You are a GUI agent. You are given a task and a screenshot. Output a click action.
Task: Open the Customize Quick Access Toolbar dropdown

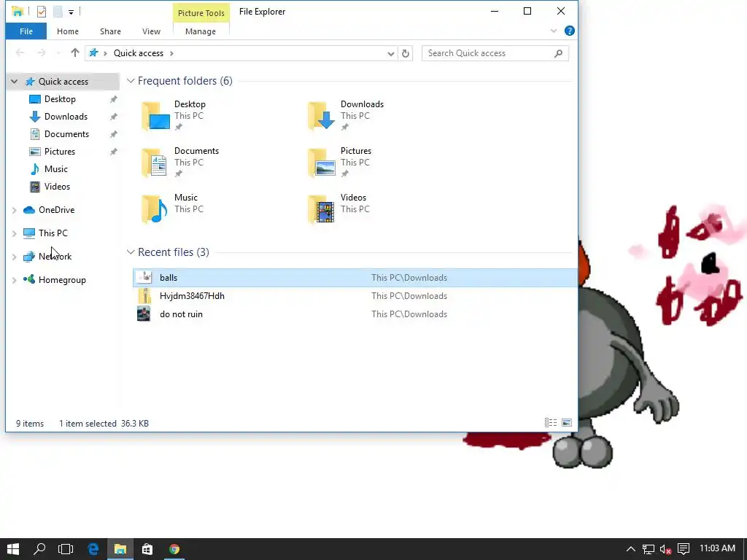tap(71, 12)
